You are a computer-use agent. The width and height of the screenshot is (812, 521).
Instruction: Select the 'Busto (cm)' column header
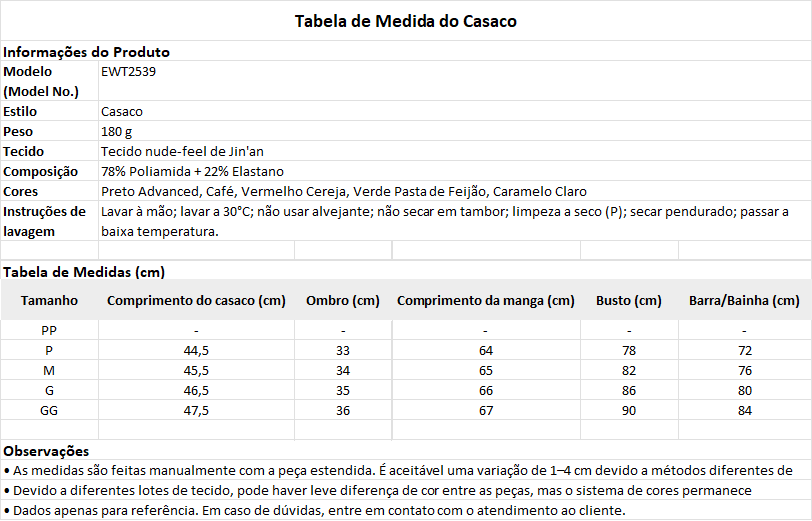(x=629, y=301)
